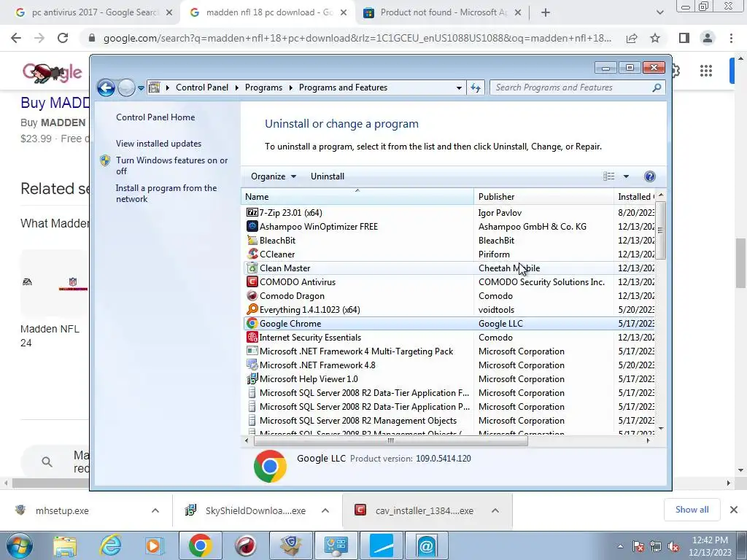
Task: Click the Internet Security Essentials icon
Action: [252, 337]
